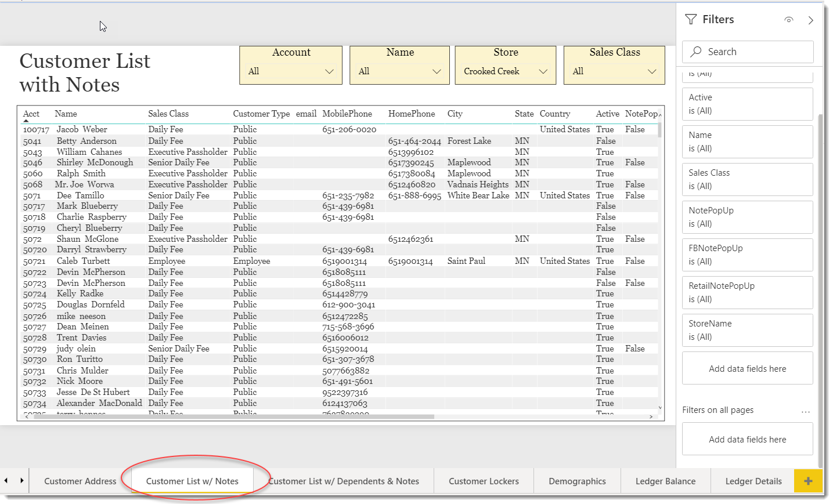This screenshot has height=504, width=833.
Task: Go to the Customer Lockers tab
Action: tap(484, 481)
